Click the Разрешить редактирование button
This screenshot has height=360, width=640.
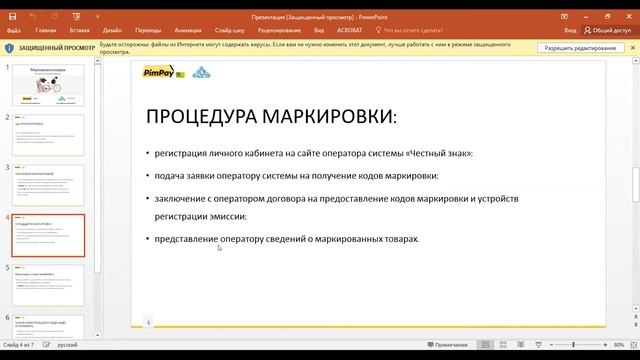pyautogui.click(x=580, y=48)
